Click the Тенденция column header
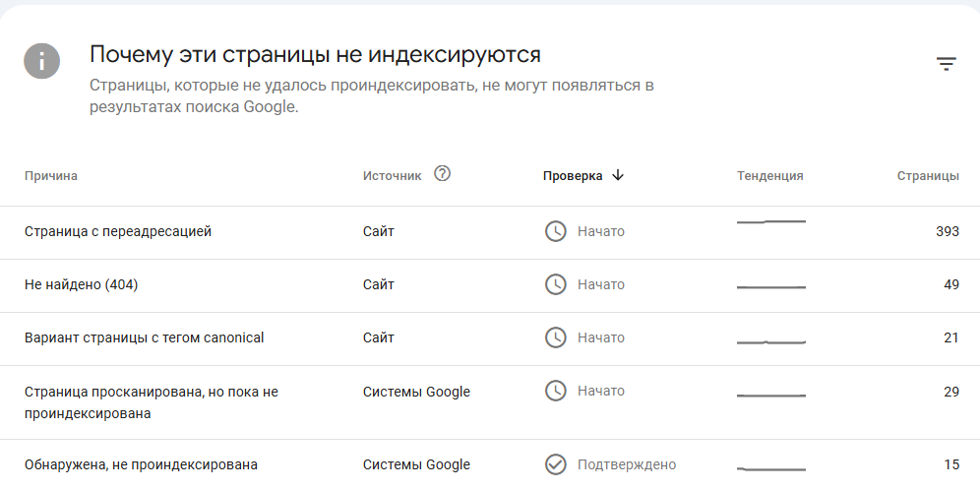Screen dimensions: 980x490 point(770,176)
